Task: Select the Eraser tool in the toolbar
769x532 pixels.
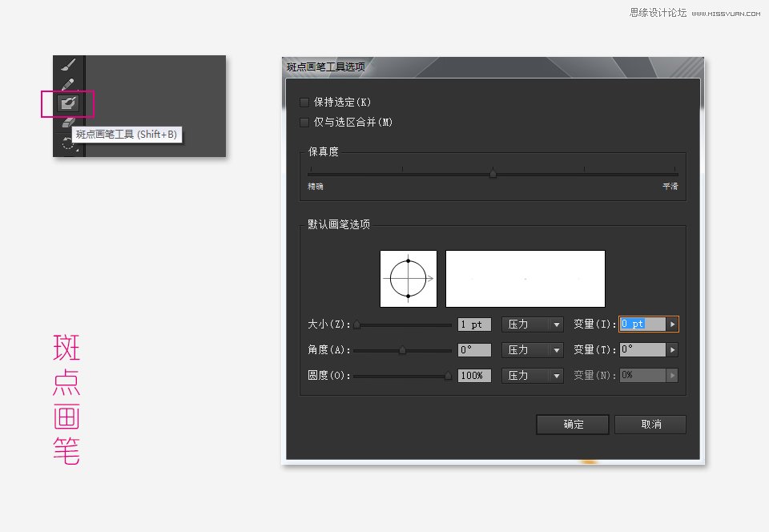Action: pyautogui.click(x=67, y=123)
